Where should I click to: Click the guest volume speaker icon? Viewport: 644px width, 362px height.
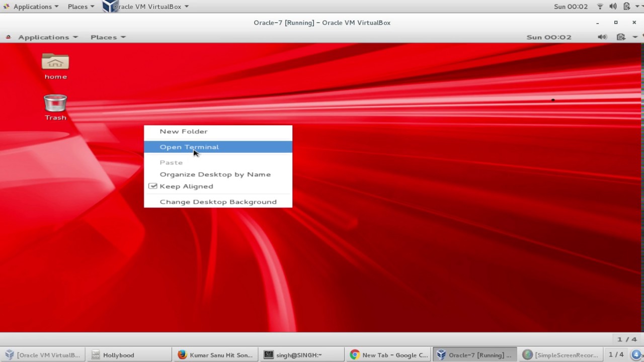click(602, 37)
